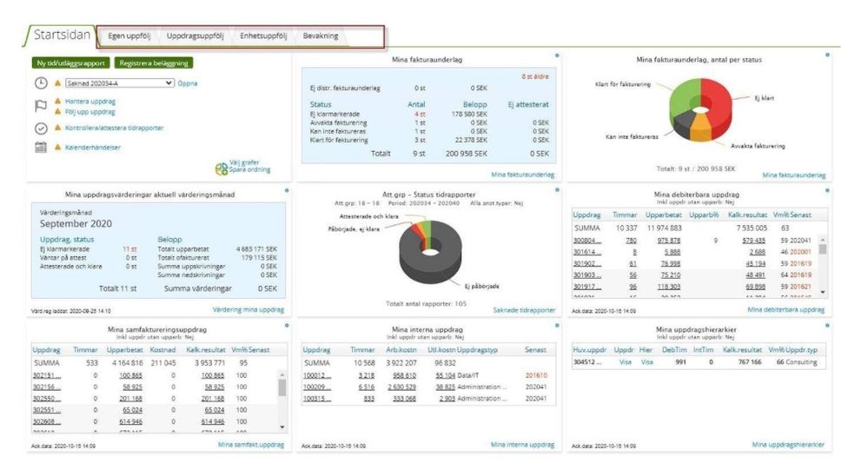Click the Välj grafer chart icon
Viewport: 868px width, 476px height.
[x=222, y=169]
